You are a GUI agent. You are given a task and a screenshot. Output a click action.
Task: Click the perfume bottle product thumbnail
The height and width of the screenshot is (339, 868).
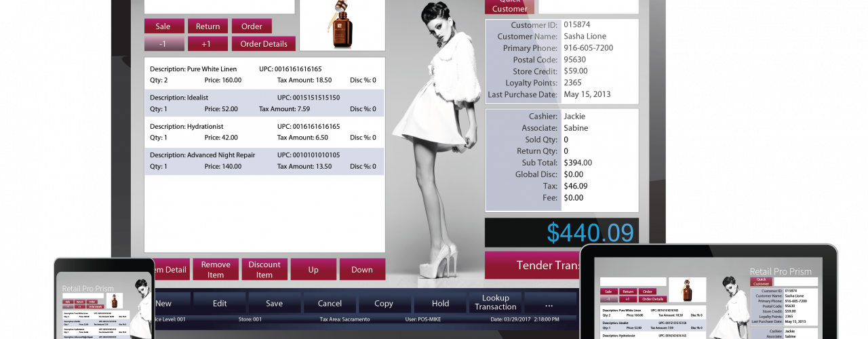tap(342, 25)
